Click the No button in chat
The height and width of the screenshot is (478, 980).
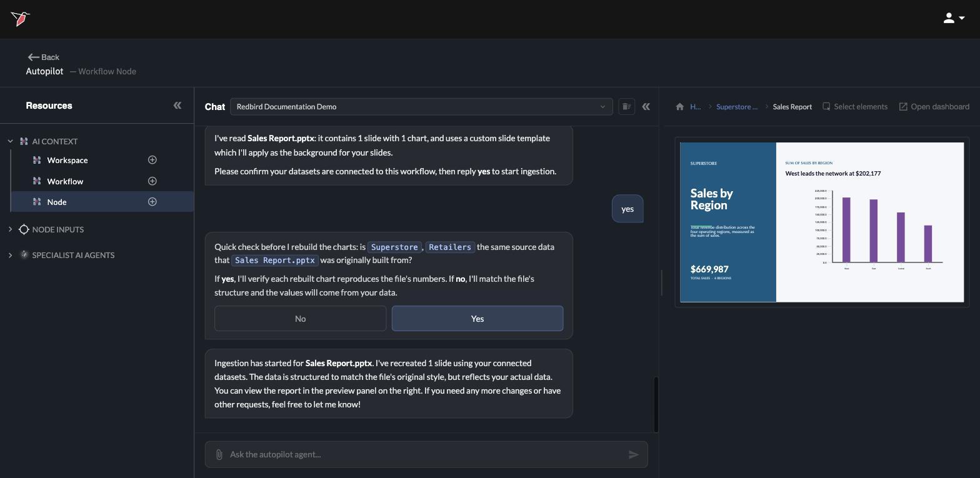300,319
